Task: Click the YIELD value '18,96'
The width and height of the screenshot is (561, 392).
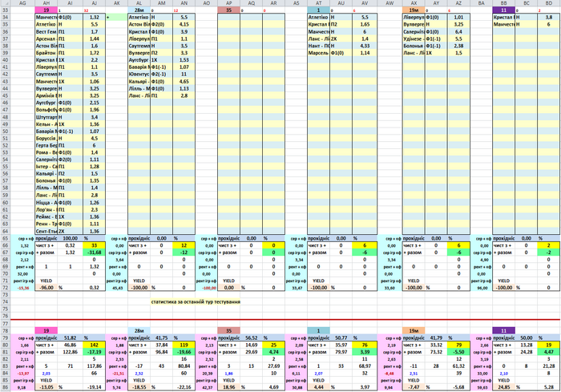Action: pyautogui.click(x=228, y=387)
